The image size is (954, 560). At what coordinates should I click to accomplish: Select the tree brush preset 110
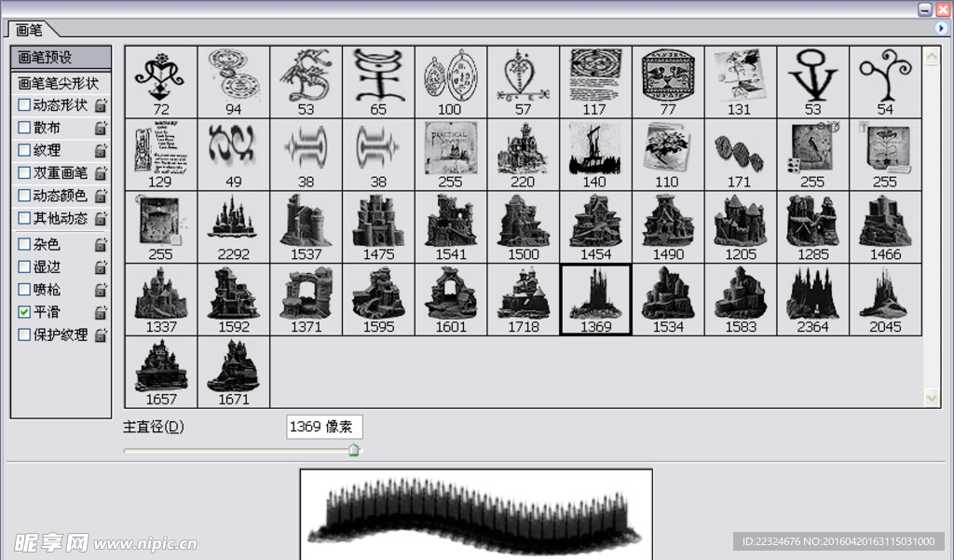[667, 148]
